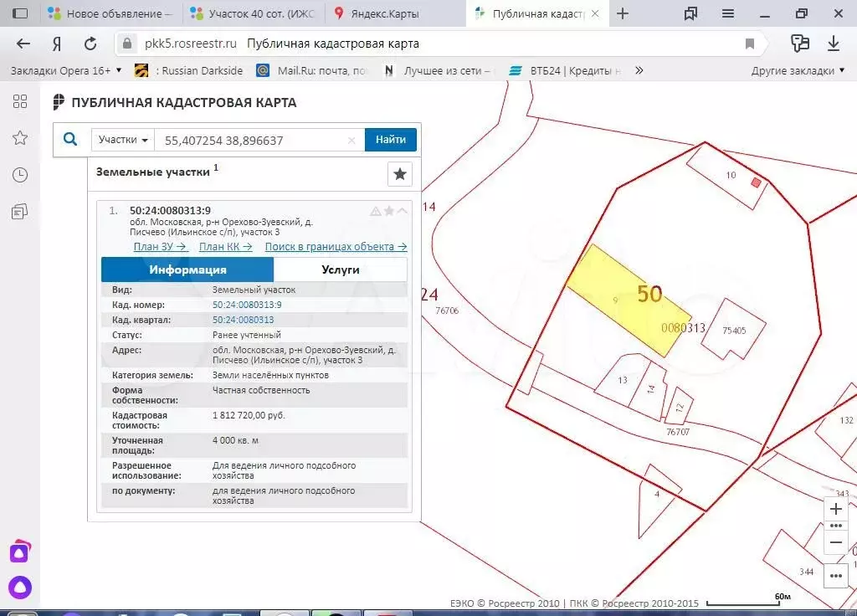Select the yellow highlighted parcel 9
857x616 pixels.
(629, 300)
